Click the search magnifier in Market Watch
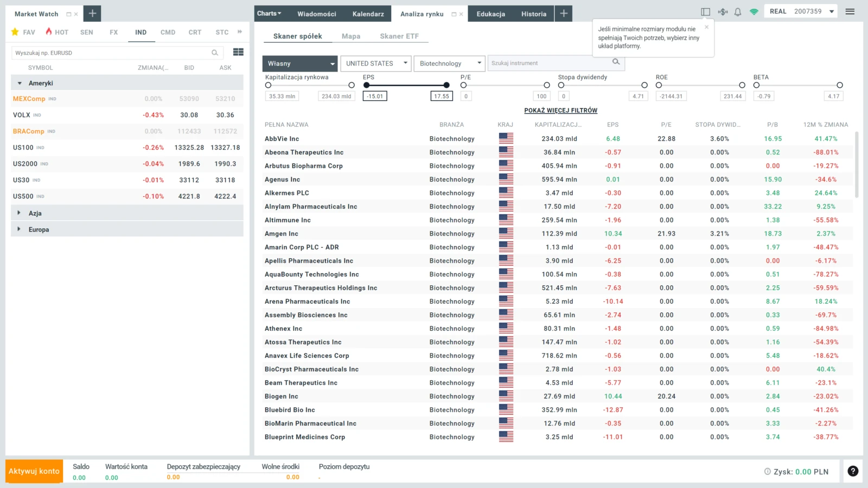 [215, 53]
